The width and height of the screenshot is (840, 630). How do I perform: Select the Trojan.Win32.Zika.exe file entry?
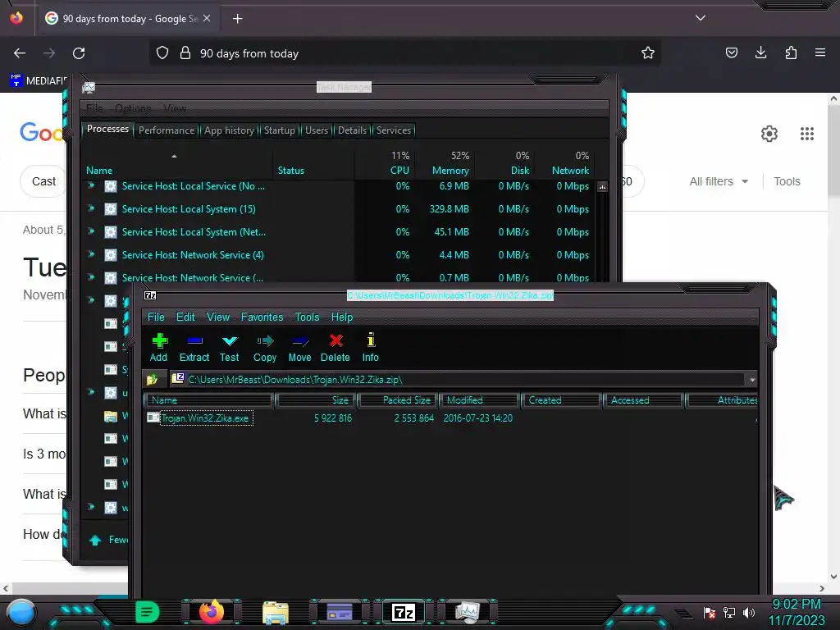(x=205, y=418)
